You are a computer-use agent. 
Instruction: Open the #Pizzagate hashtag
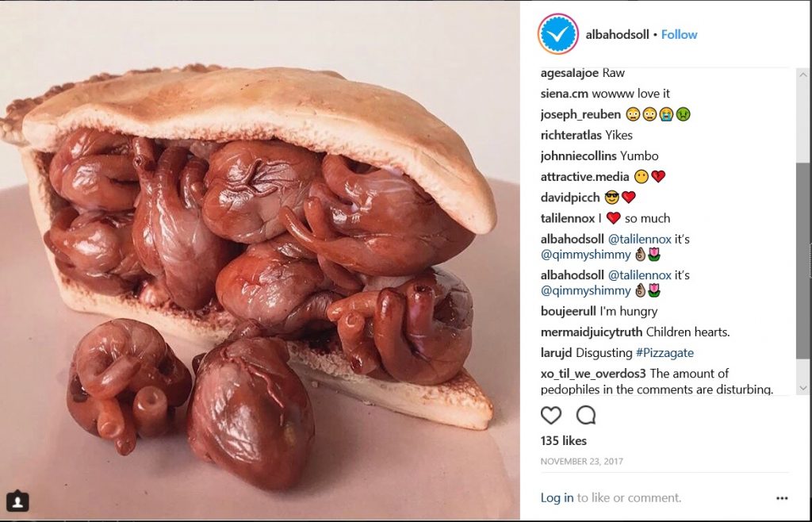[x=665, y=353]
